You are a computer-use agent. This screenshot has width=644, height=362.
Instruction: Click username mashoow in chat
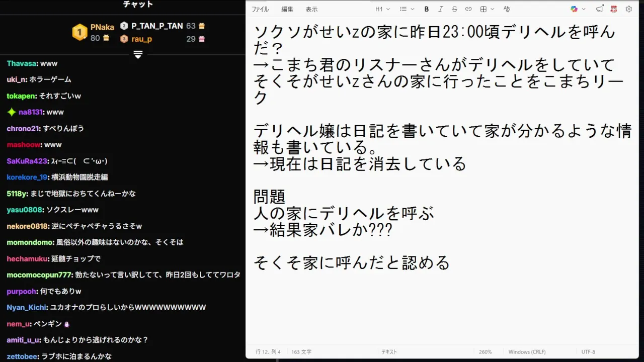pyautogui.click(x=24, y=145)
